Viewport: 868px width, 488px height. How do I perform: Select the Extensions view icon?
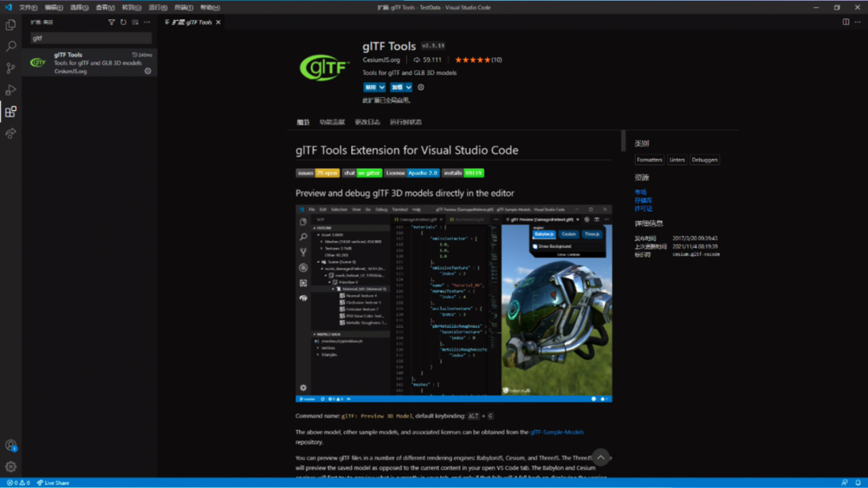pyautogui.click(x=10, y=112)
